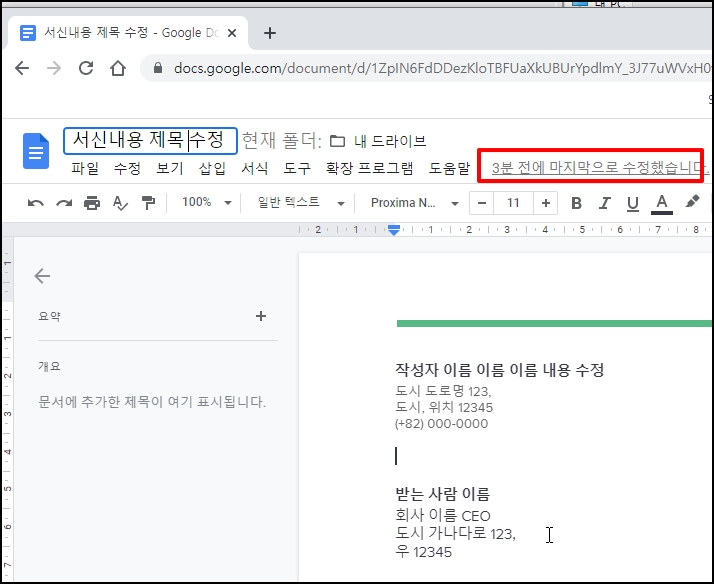The image size is (714, 584).
Task: Click the blue indent marker on ruler
Action: 394,230
